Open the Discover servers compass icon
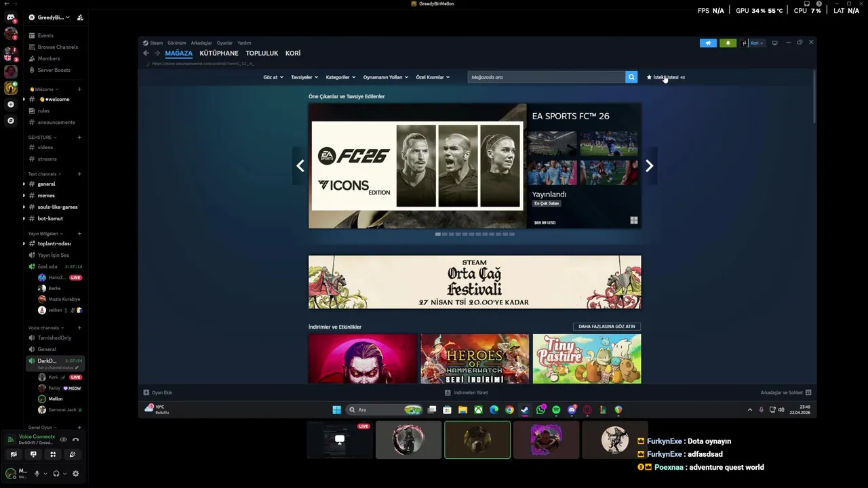The image size is (868, 488). [x=10, y=121]
